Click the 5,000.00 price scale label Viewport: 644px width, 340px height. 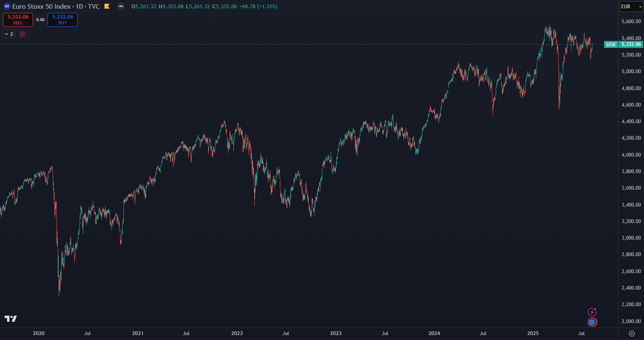[631, 71]
